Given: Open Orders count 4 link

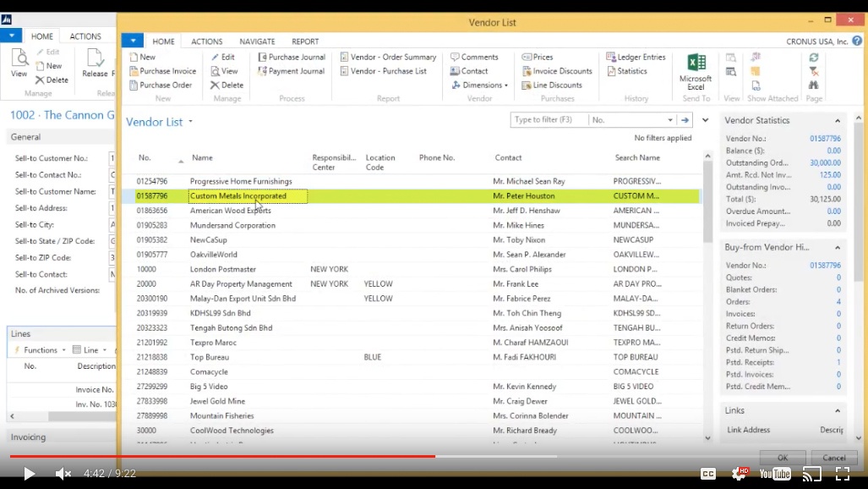Looking at the screenshot, I should [x=838, y=301].
